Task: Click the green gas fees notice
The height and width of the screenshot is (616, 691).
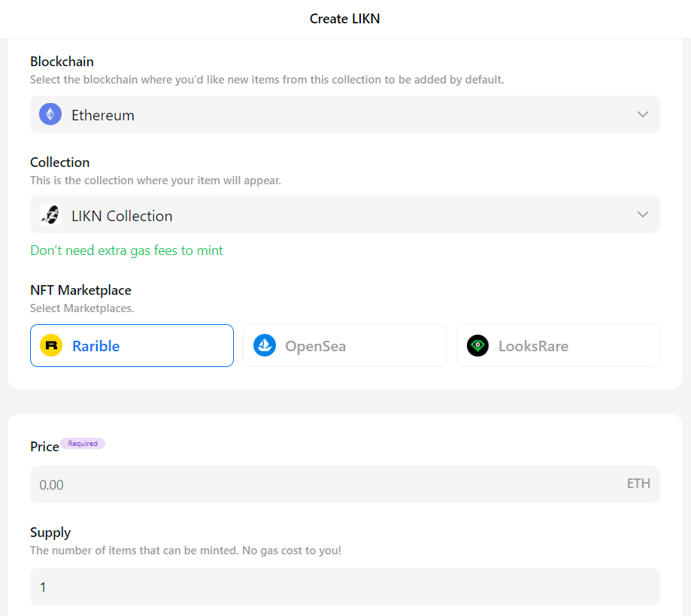Action: [126, 250]
